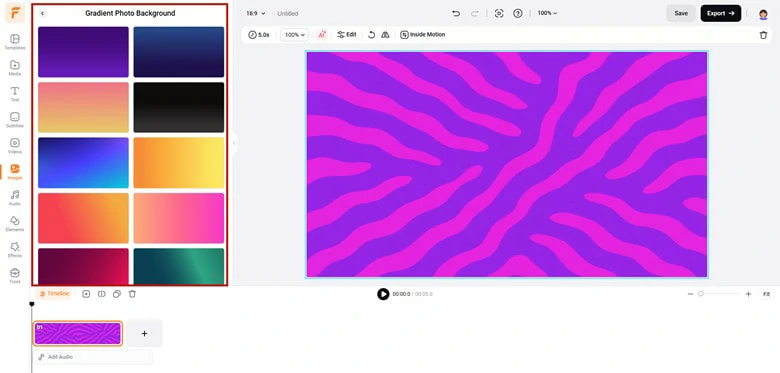Select the peach to pink gradient background
The width and height of the screenshot is (780, 373).
point(179,218)
